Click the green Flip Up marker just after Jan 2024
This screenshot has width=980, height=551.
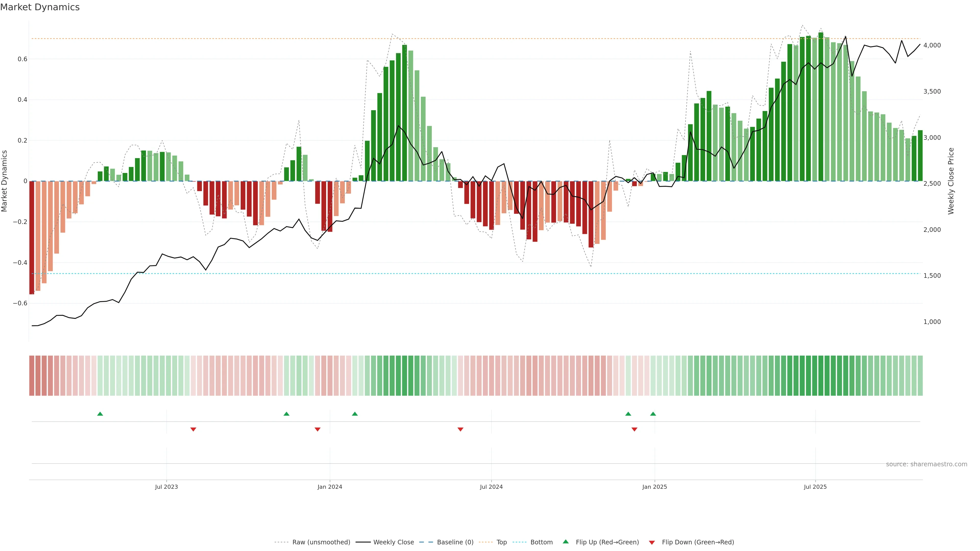point(354,414)
